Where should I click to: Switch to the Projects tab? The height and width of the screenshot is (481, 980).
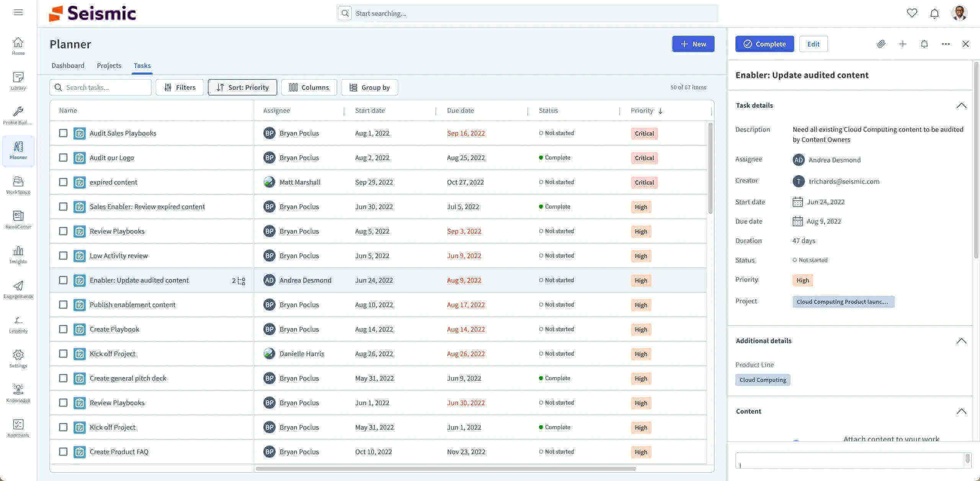click(109, 65)
